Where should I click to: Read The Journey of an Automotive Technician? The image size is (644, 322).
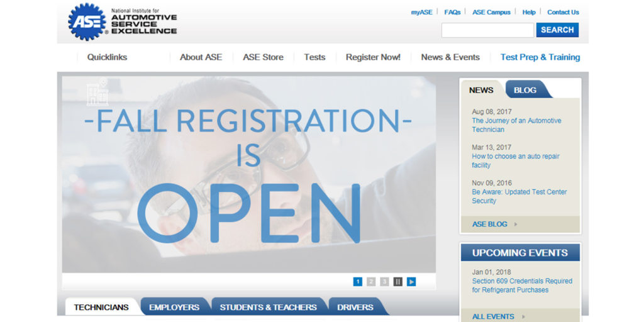[516, 125]
